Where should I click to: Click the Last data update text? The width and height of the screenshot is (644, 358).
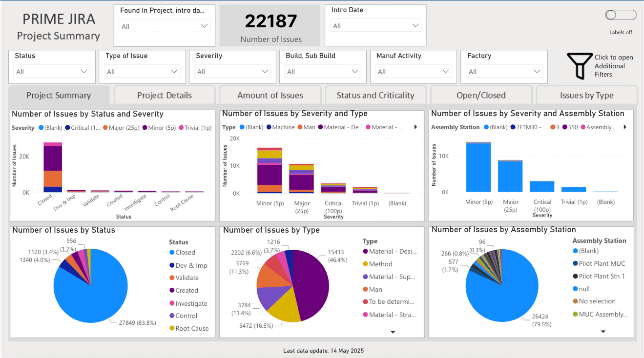(x=323, y=351)
